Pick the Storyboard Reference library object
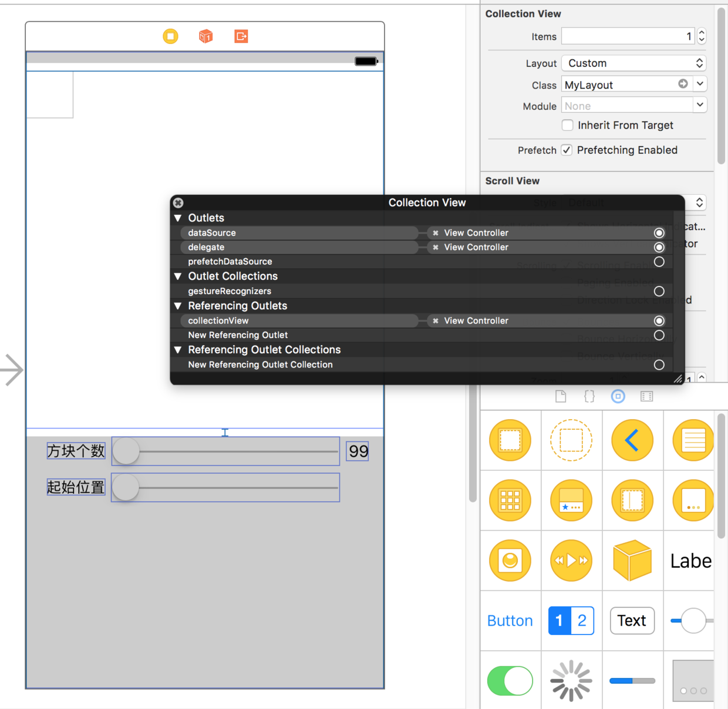Image resolution: width=728 pixels, height=709 pixels. [x=571, y=440]
